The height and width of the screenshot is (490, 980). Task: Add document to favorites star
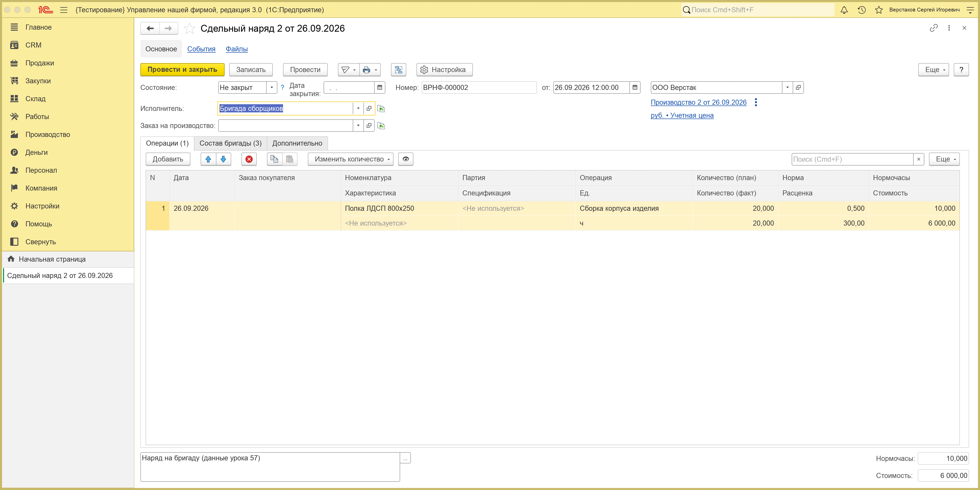coord(189,29)
